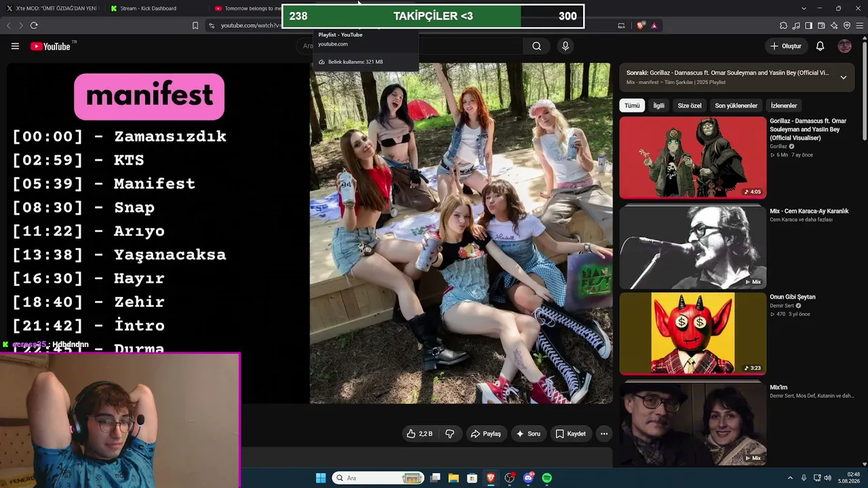Open the Demir Sert channel link
This screenshot has height=488, width=868.
pyautogui.click(x=782, y=306)
